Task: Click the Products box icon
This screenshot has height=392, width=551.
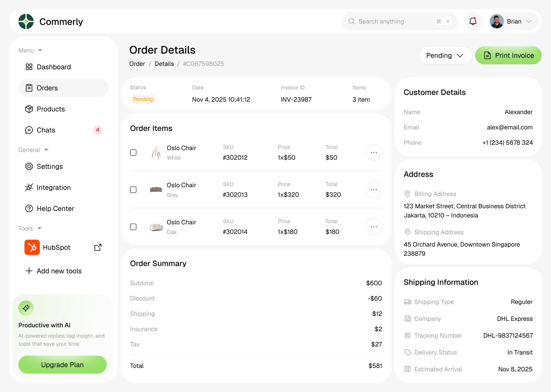Action: coord(29,109)
